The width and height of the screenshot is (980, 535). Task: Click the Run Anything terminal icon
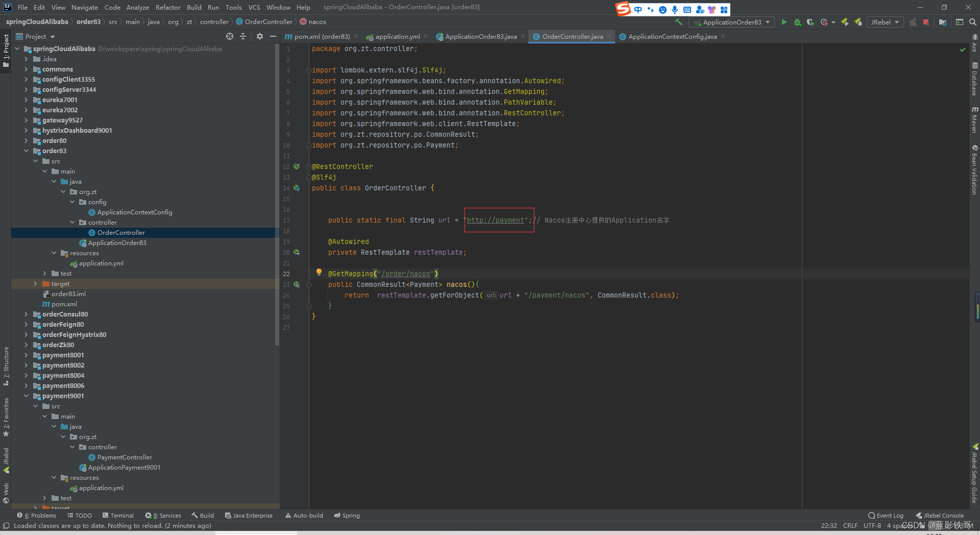point(960,22)
